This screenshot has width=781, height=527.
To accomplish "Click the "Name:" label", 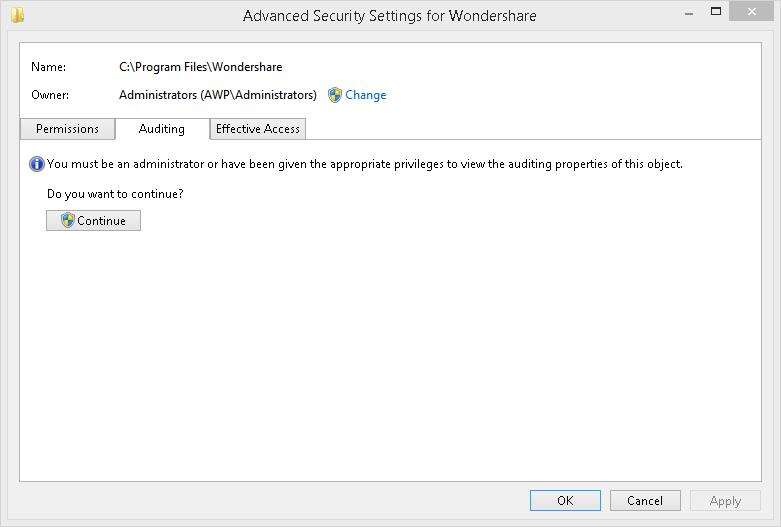I will pos(48,67).
